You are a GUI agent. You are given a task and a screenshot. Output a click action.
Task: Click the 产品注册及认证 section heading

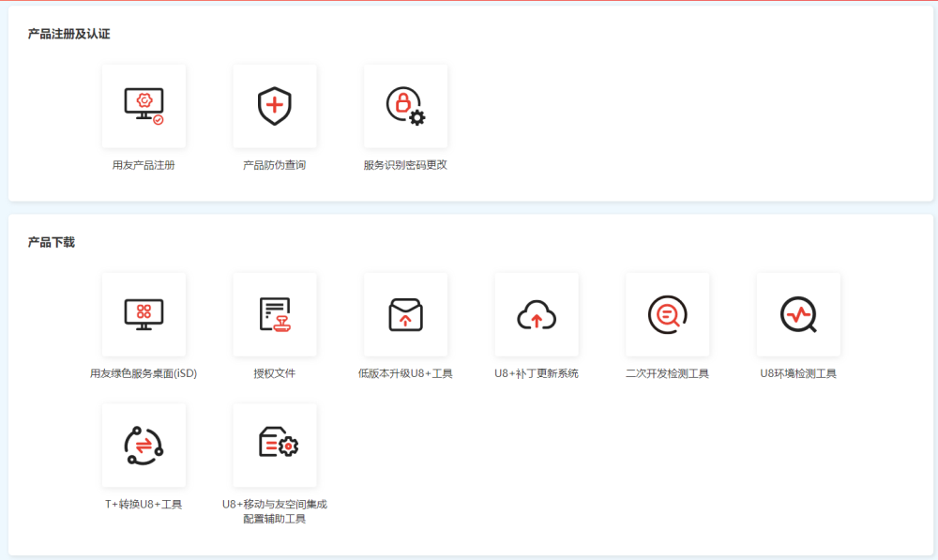coord(68,34)
